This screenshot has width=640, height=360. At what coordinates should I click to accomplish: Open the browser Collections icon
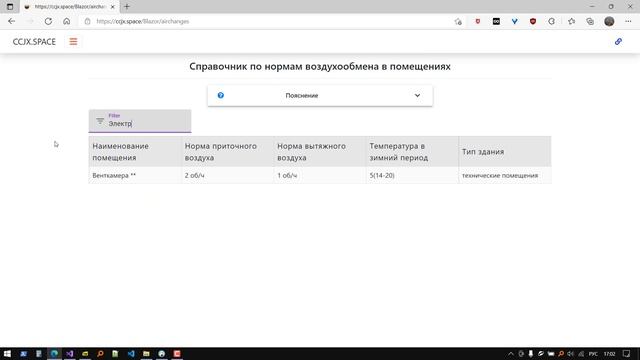pyautogui.click(x=590, y=21)
